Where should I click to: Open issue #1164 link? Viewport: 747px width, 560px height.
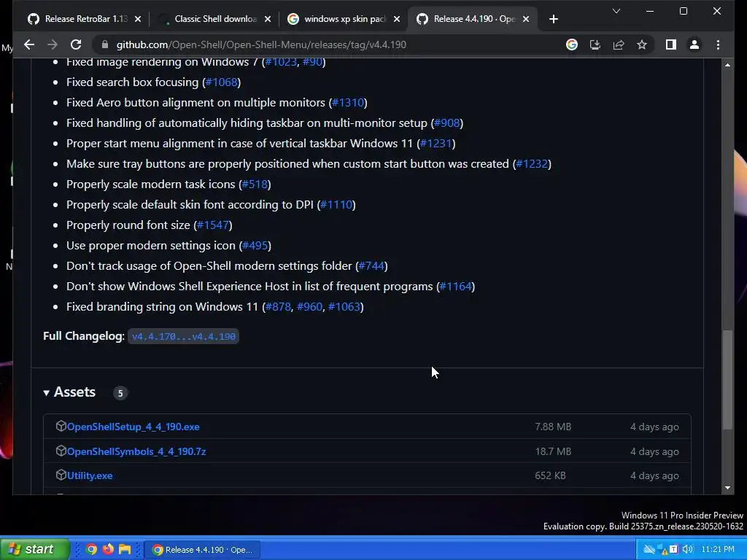point(455,287)
